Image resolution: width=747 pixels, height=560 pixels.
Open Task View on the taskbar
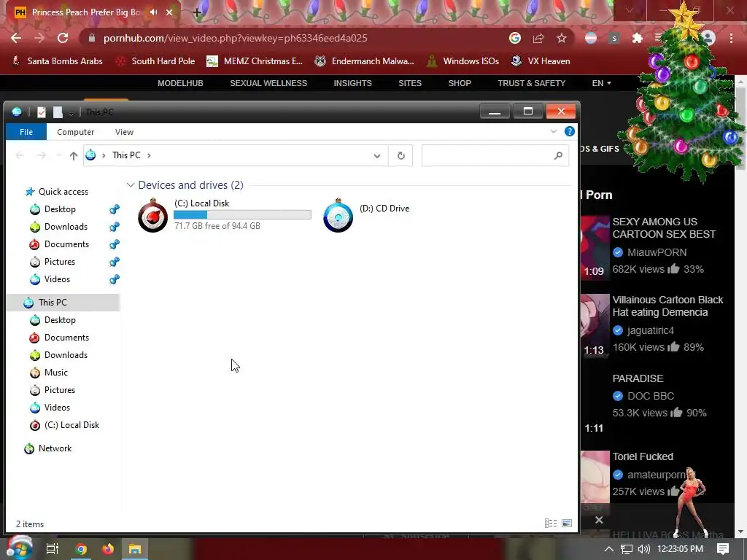tap(52, 549)
